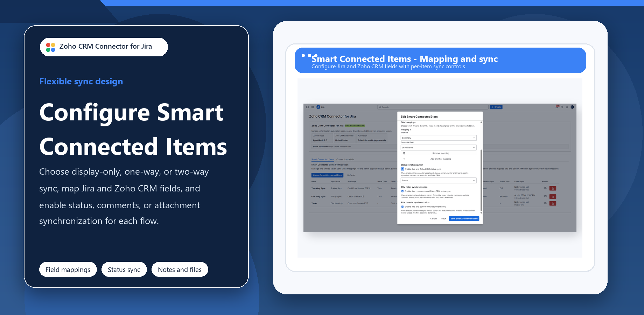644x315 pixels.
Task: Uncheck Jira comments and Zoho CRM notes sync
Action: click(x=402, y=191)
